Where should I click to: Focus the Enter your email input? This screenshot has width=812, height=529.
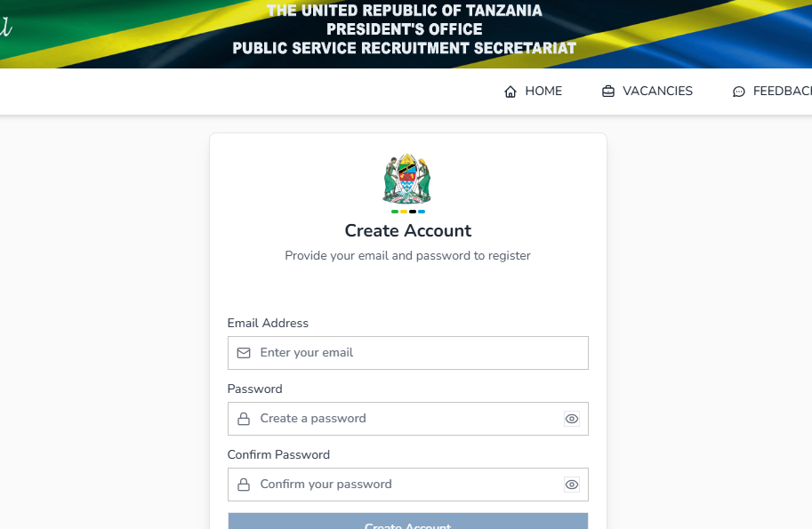pyautogui.click(x=407, y=353)
